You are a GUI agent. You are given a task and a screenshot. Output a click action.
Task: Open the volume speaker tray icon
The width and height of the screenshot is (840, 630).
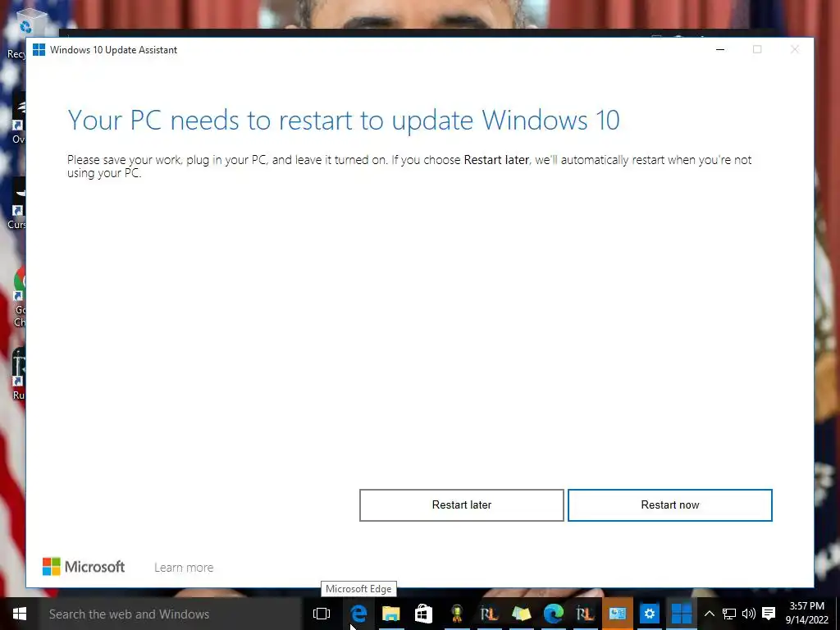tap(749, 614)
